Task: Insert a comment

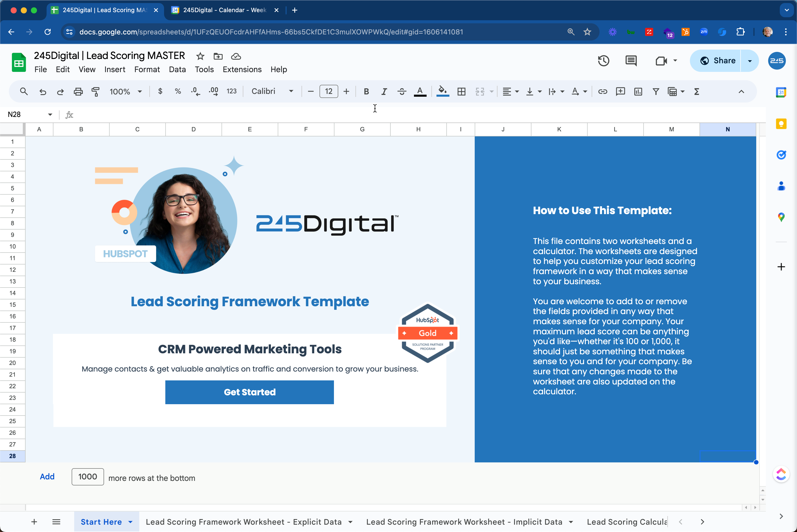Action: (620, 92)
